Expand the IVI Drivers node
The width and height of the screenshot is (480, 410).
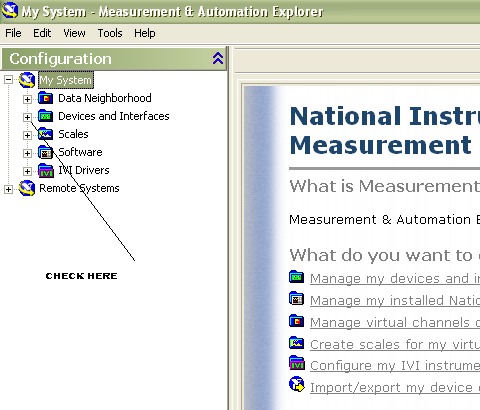[27, 171]
